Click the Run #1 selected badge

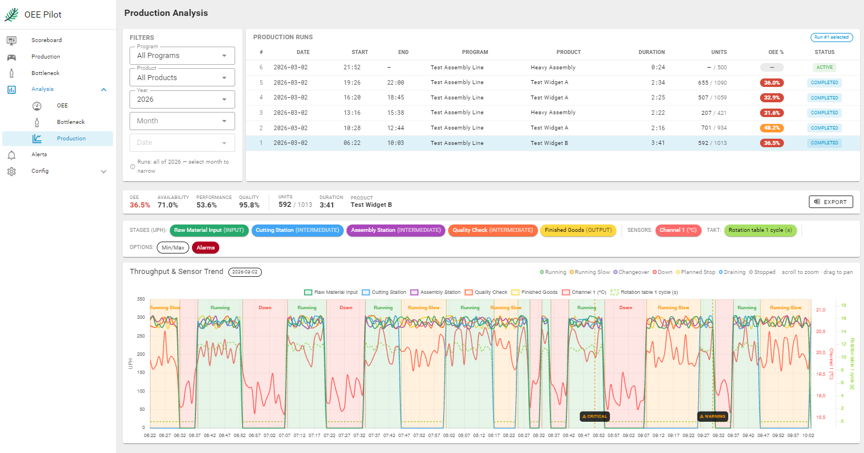831,37
